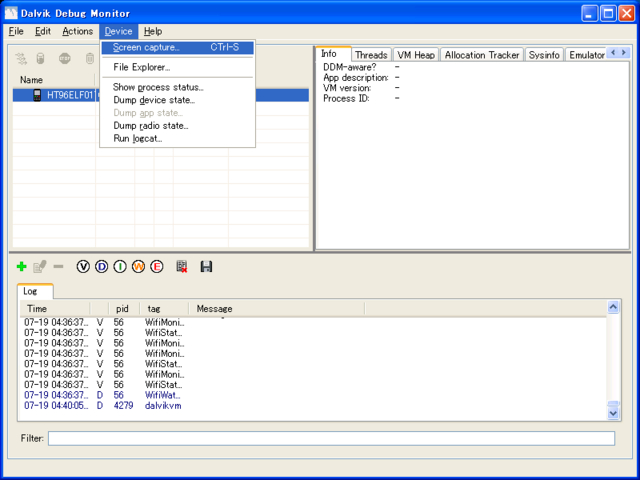Switch to the Threads tab

point(371,55)
